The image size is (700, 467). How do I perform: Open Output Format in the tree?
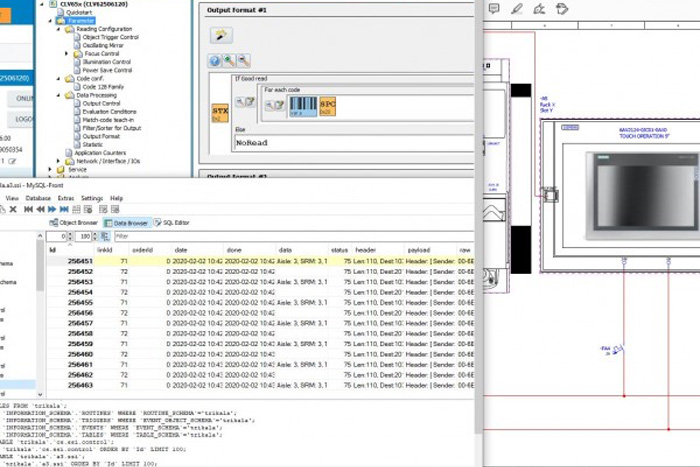pos(101,136)
